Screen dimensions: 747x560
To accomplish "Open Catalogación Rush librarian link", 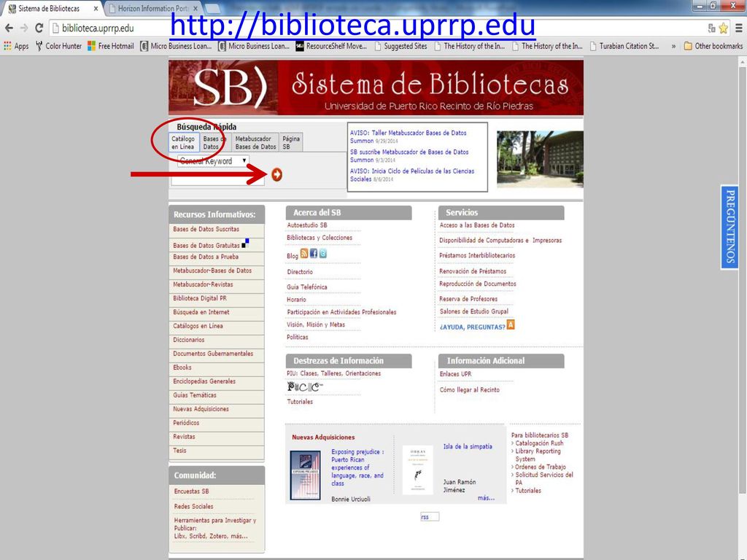I will [539, 443].
